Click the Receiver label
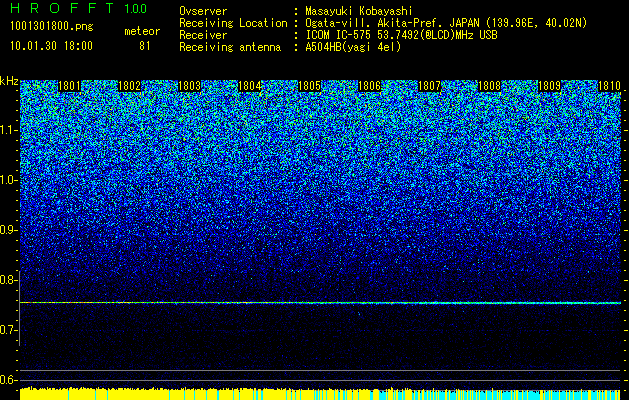Screen dimensions: 629x400 pyautogui.click(x=203, y=35)
